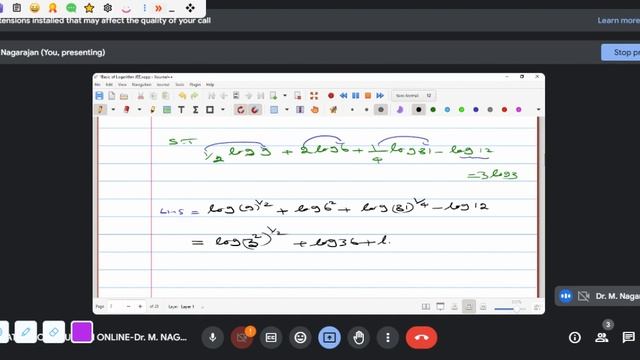
Task: Increase the page number with the plus button
Action: (140, 307)
